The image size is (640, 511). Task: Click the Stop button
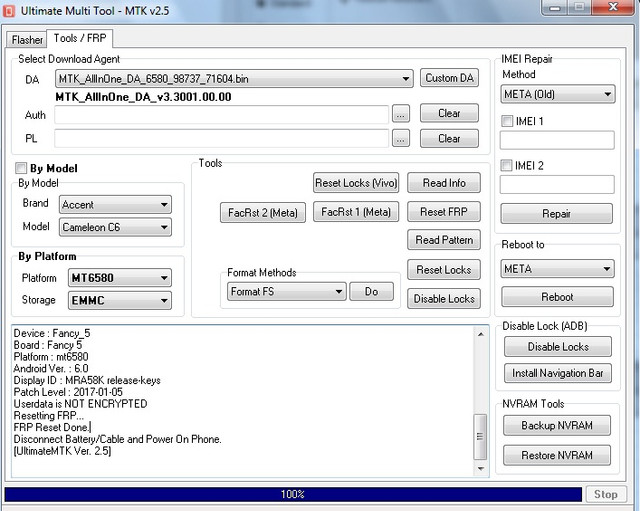[606, 494]
